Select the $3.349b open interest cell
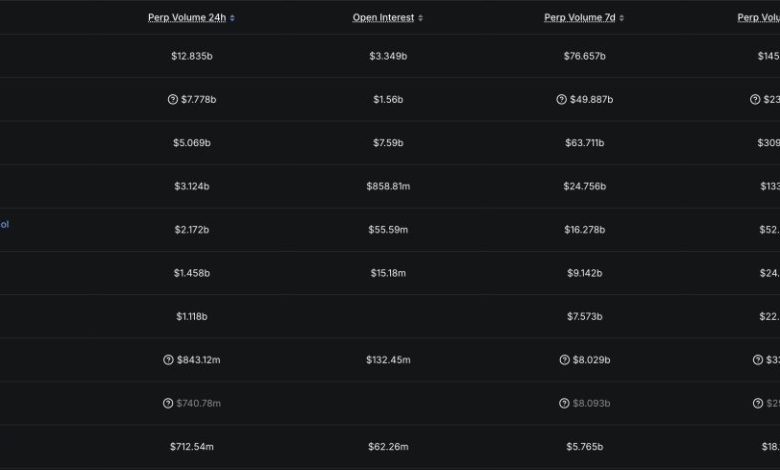 click(388, 56)
